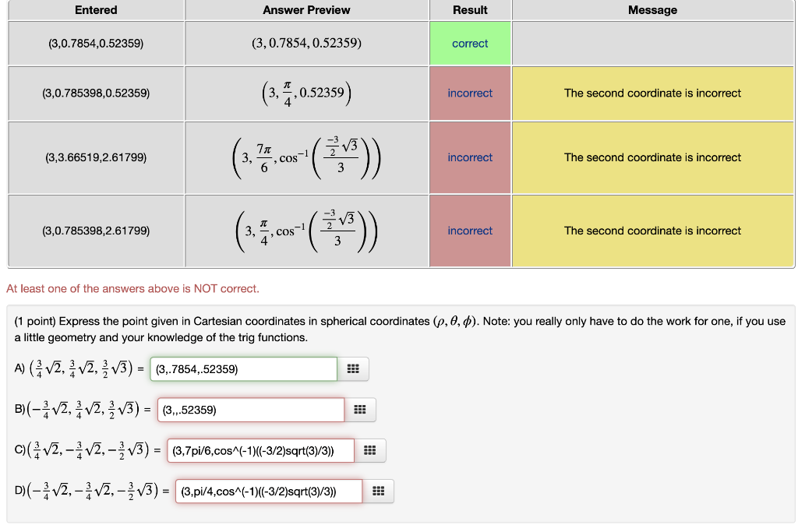Open the math keypad beside answer B

coord(361,409)
